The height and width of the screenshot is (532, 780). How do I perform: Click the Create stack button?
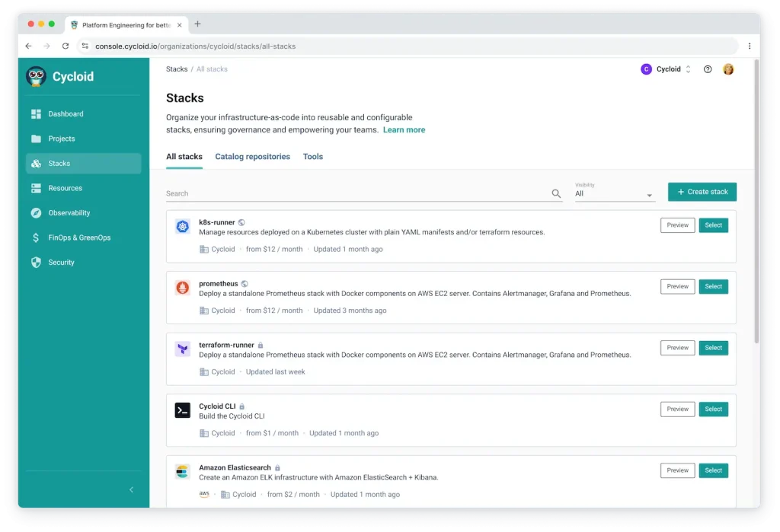[x=702, y=192]
